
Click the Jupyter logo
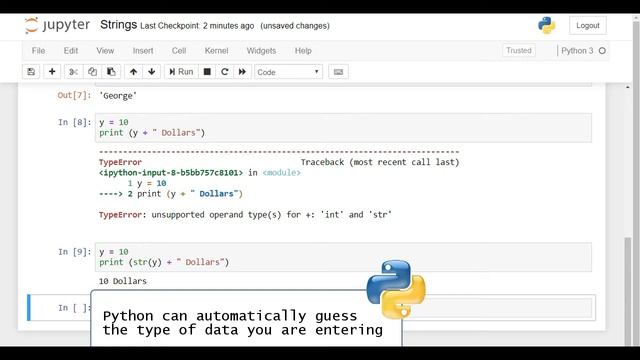57,25
